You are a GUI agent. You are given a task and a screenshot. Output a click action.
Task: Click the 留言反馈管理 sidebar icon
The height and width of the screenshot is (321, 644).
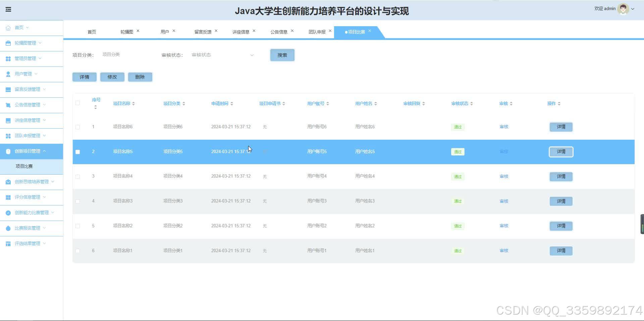click(x=8, y=90)
